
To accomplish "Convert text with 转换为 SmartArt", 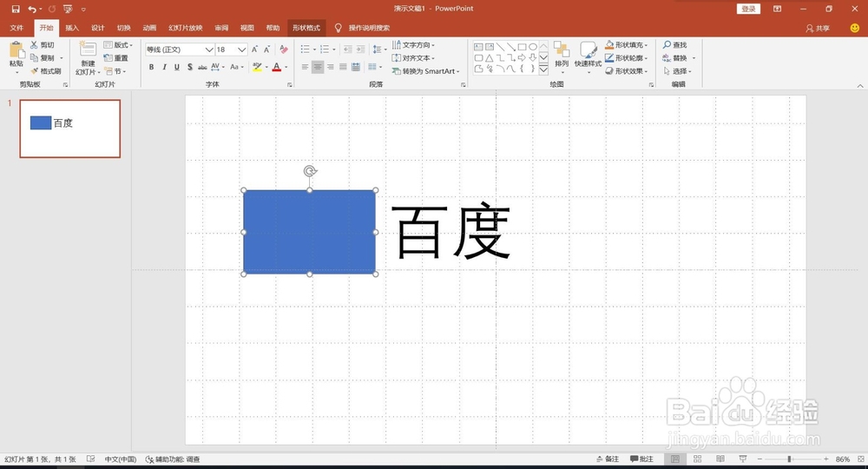I will coord(425,71).
